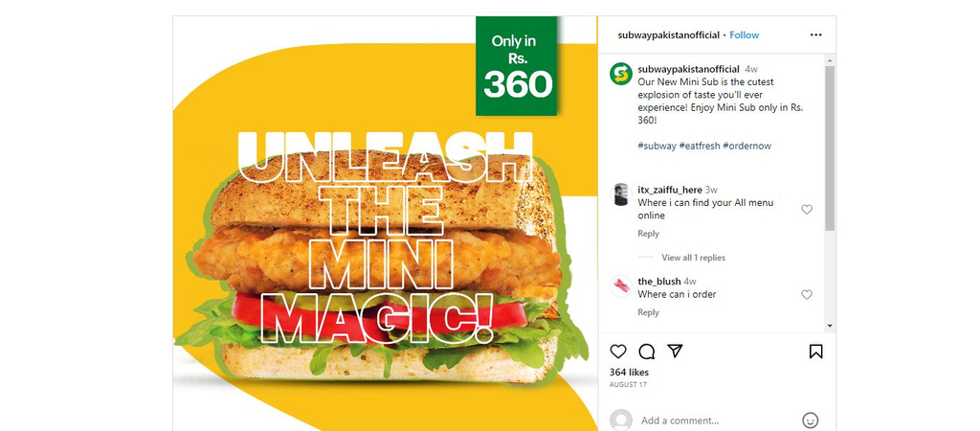Screen dimensions: 980x431
Task: Open the comment bubble icon
Action: coord(646,352)
